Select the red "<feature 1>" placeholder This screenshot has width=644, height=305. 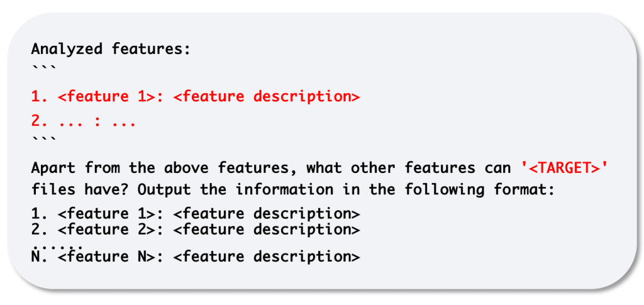(111, 97)
